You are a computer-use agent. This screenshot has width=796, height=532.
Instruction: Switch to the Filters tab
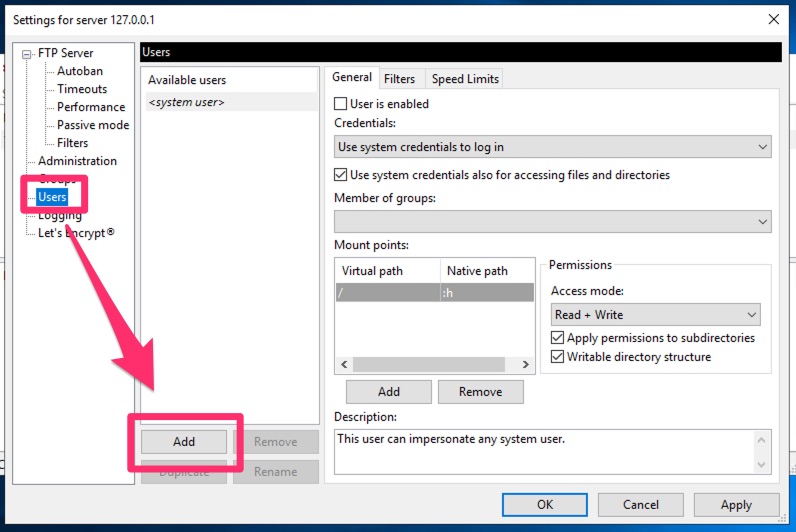[399, 79]
